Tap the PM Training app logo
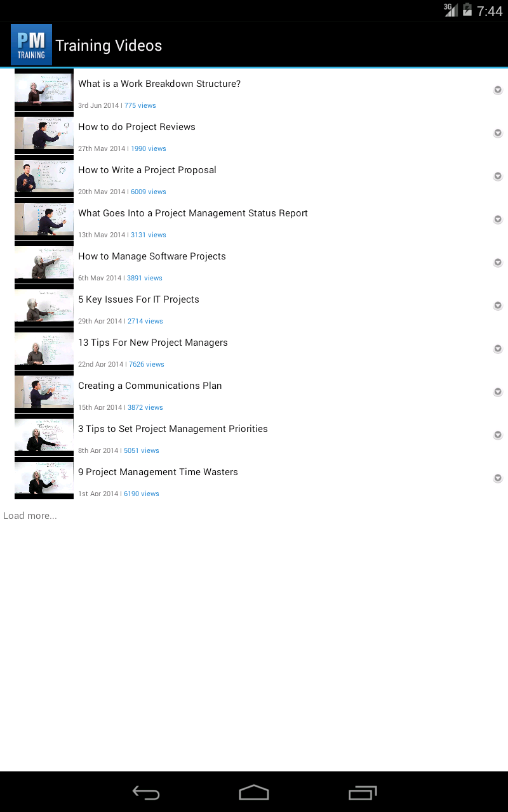 point(31,45)
